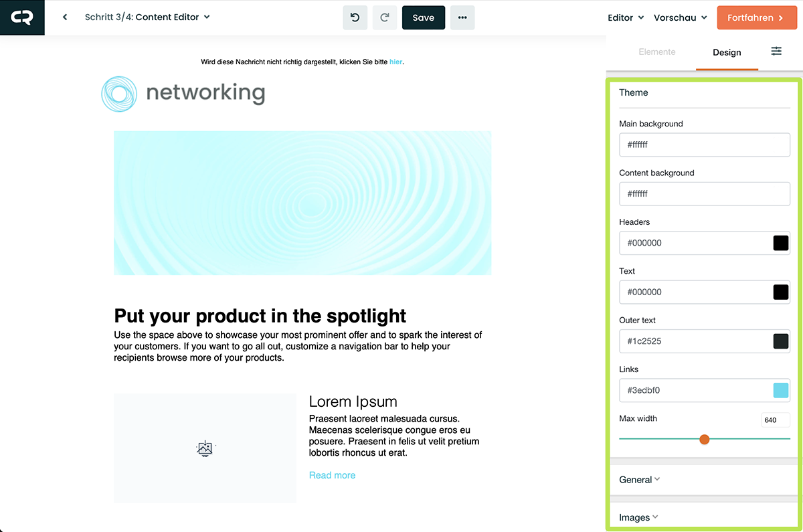Click the Main background hex input field
The image size is (803, 532).
(704, 145)
